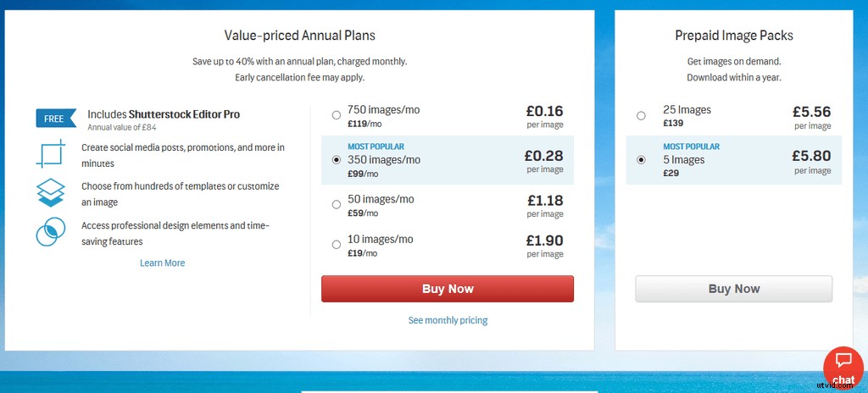Click the Value-priced Annual Plans title
The image size is (868, 393).
point(299,36)
